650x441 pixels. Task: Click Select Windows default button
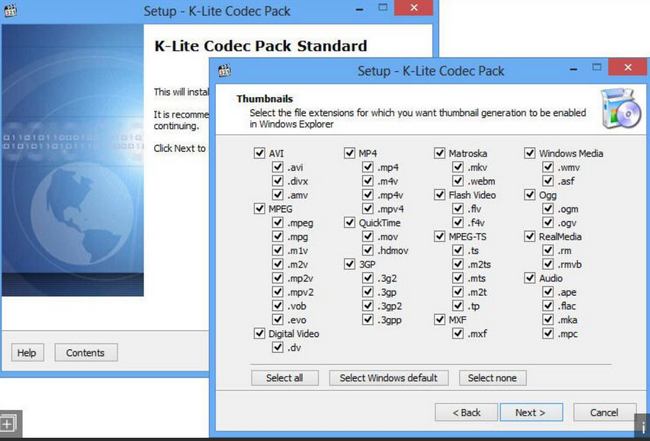[x=389, y=378]
